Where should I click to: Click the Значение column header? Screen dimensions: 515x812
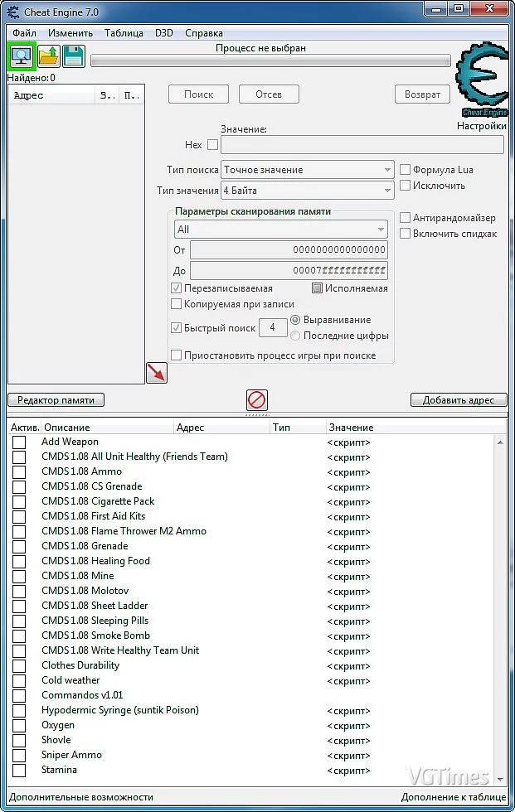coord(415,428)
